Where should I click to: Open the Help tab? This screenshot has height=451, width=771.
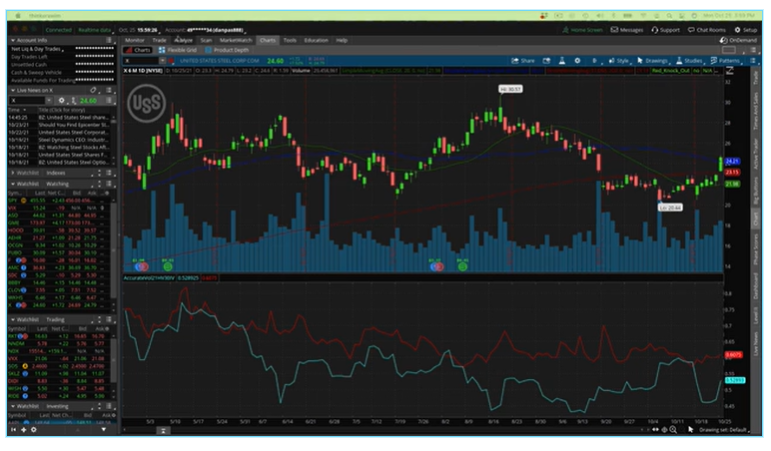pos(342,40)
